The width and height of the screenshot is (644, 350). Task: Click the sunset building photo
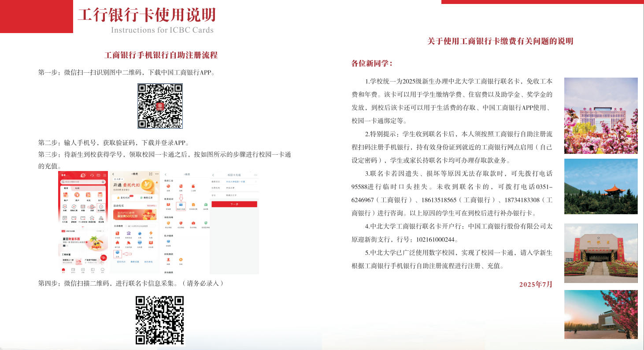[601, 314]
